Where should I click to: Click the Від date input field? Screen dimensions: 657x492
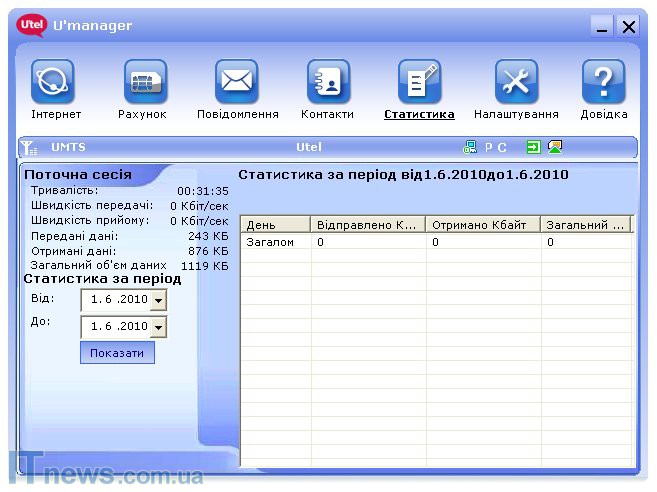coord(115,300)
